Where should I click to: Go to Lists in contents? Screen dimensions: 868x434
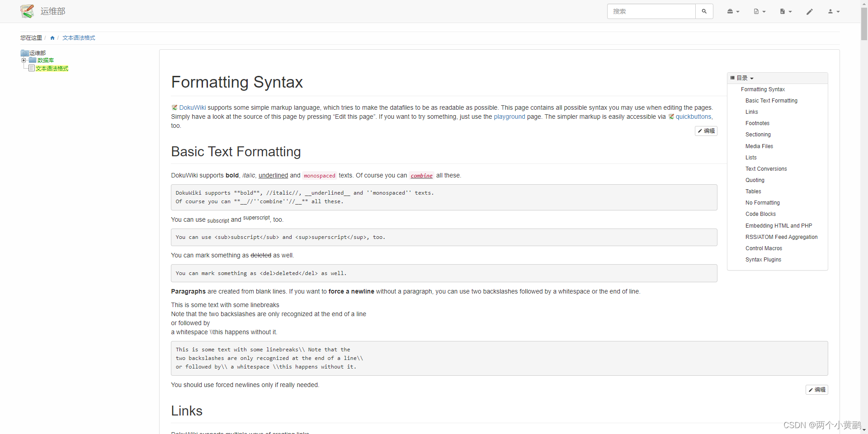point(751,158)
